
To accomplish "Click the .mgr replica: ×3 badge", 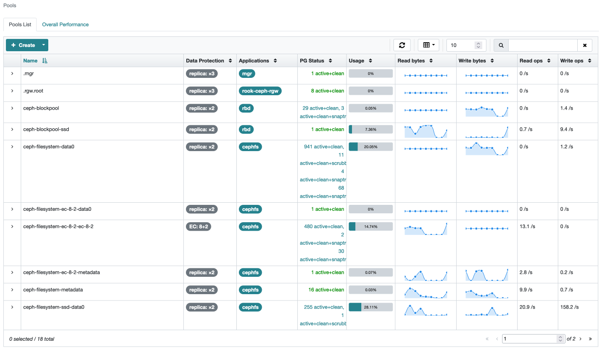I will click(202, 74).
